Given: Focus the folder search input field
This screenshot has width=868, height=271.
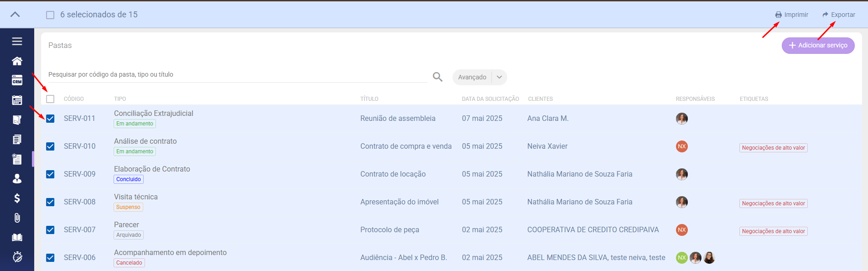Looking at the screenshot, I should [x=237, y=75].
